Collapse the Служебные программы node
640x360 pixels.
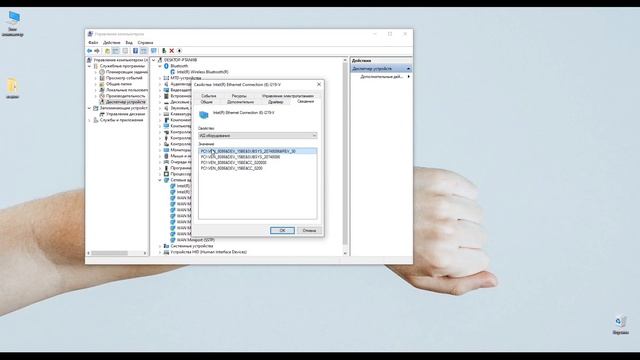[89, 66]
